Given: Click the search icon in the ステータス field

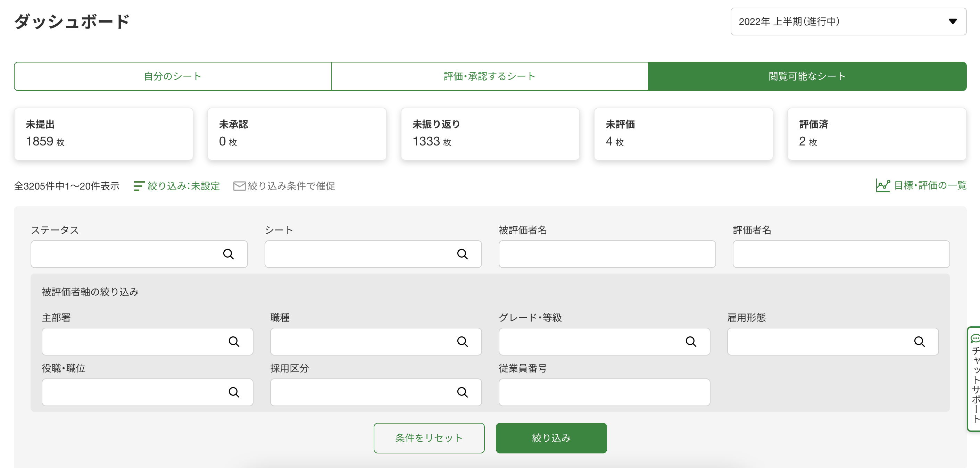Looking at the screenshot, I should click(x=228, y=254).
